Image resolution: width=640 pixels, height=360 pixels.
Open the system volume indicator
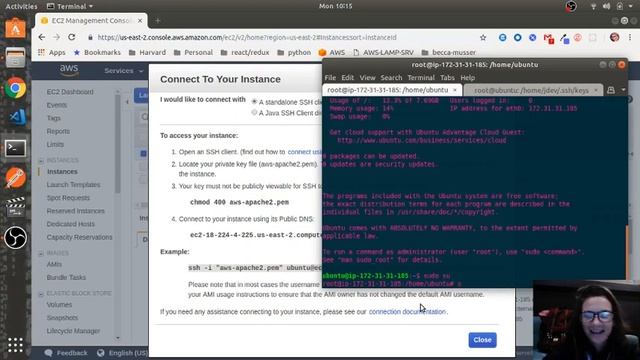(607, 6)
